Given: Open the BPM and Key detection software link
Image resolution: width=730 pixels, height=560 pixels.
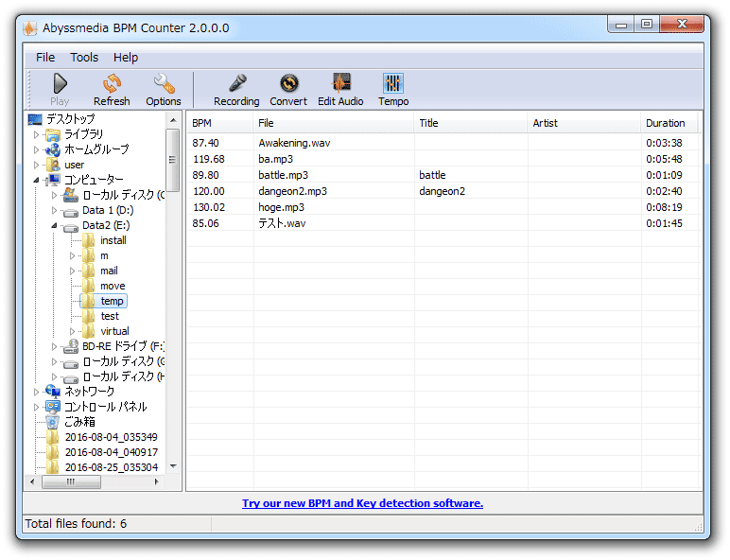Looking at the screenshot, I should pos(363,503).
